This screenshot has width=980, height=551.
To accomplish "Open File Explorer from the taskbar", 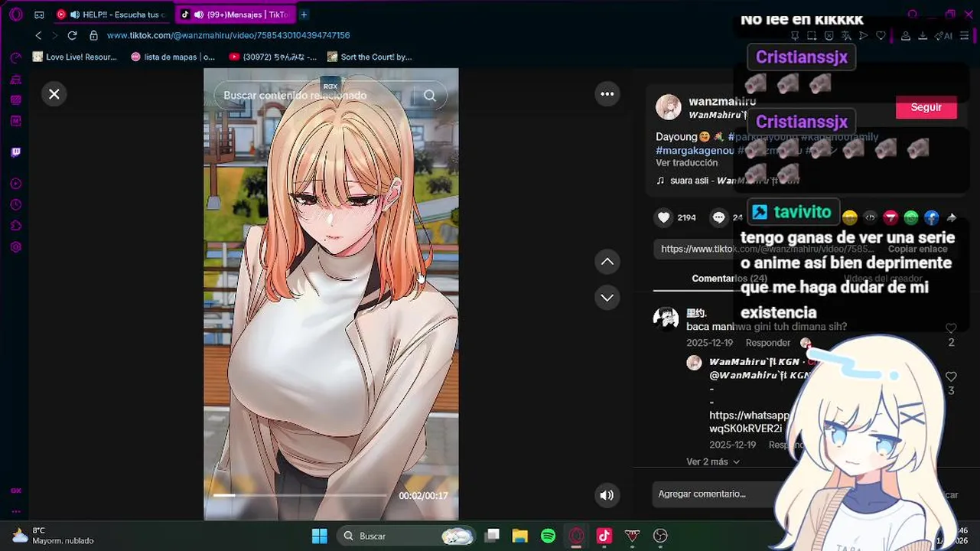I will click(520, 536).
